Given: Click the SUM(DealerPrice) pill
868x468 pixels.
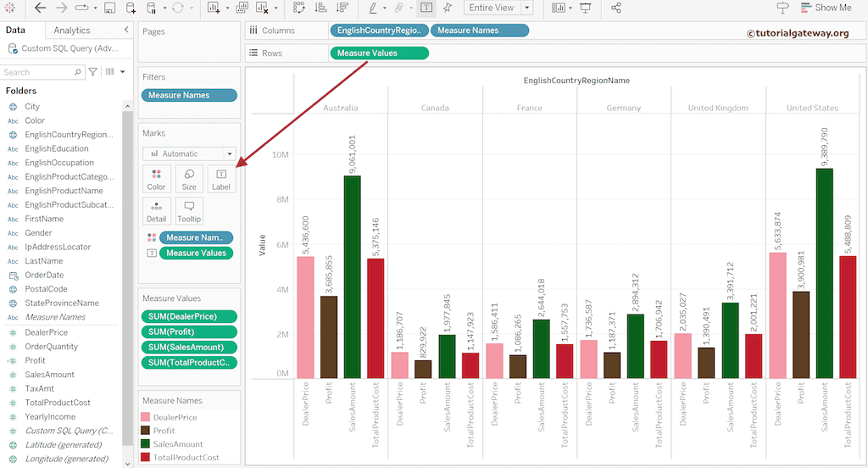Looking at the screenshot, I should pyautogui.click(x=189, y=317).
